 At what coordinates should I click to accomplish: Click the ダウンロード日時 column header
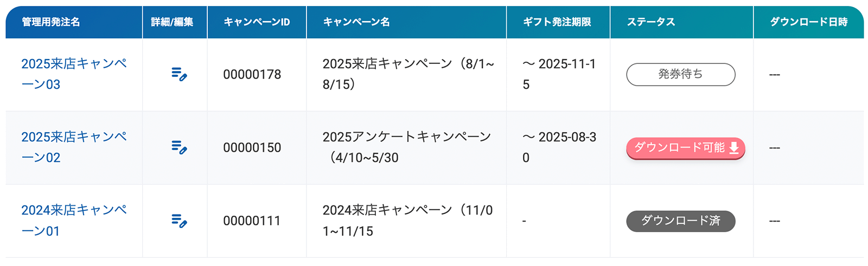pyautogui.click(x=809, y=22)
